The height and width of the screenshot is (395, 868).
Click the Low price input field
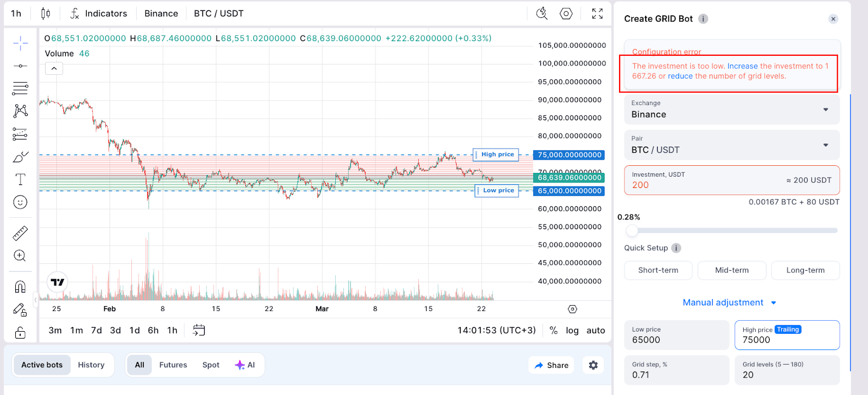pyautogui.click(x=676, y=335)
